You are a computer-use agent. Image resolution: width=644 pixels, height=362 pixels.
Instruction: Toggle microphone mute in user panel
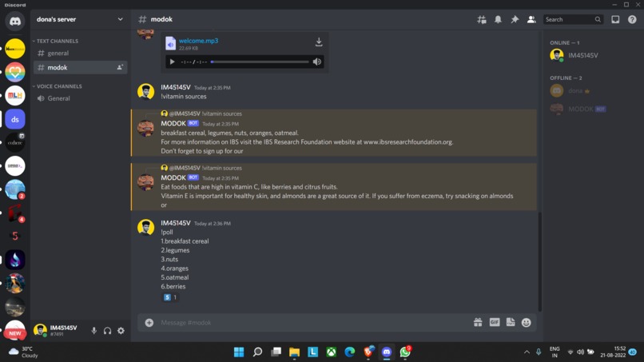click(x=94, y=331)
